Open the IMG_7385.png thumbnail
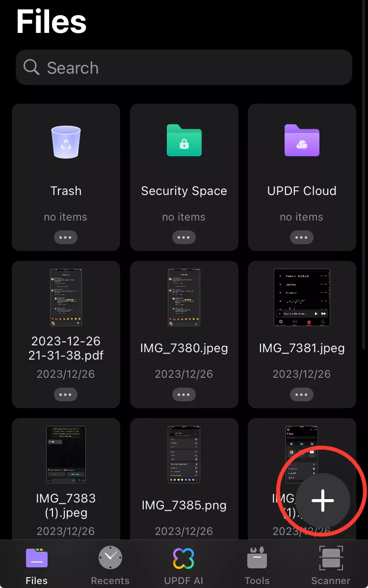 184,454
